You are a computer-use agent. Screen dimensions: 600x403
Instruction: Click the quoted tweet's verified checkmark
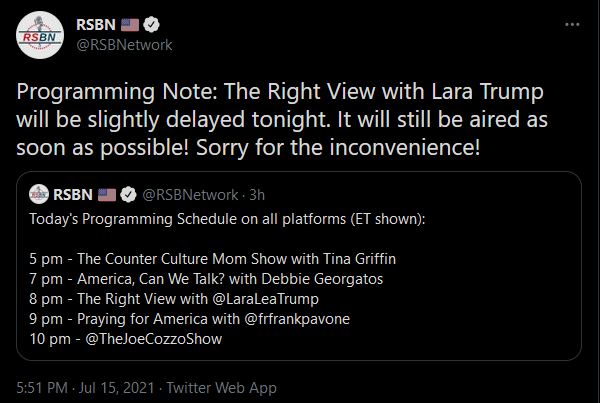(128, 194)
